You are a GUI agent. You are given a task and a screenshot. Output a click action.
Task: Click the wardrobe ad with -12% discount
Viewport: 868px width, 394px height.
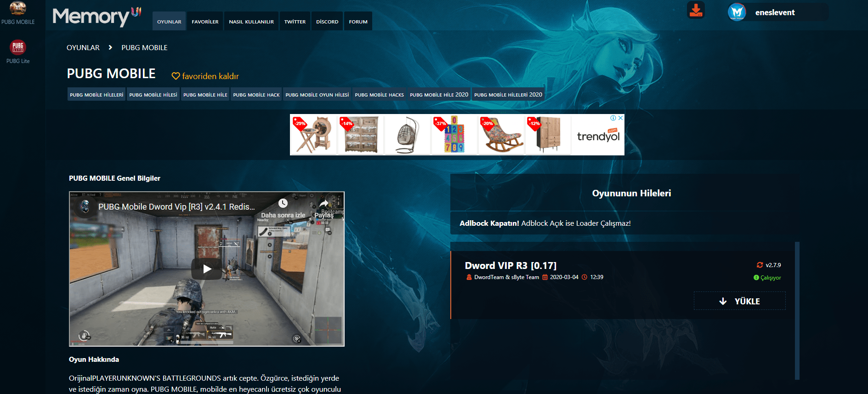pyautogui.click(x=548, y=135)
